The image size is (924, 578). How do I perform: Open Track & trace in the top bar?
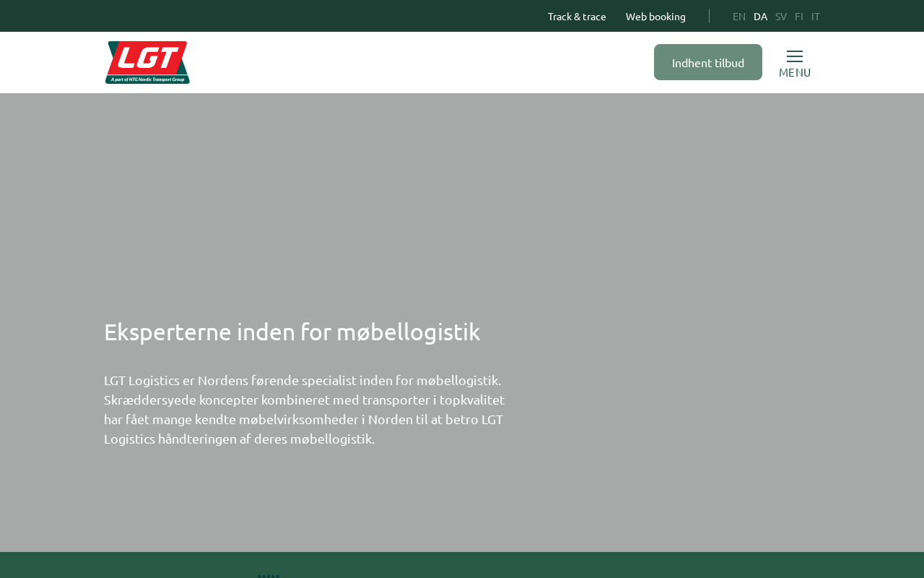[x=576, y=16]
